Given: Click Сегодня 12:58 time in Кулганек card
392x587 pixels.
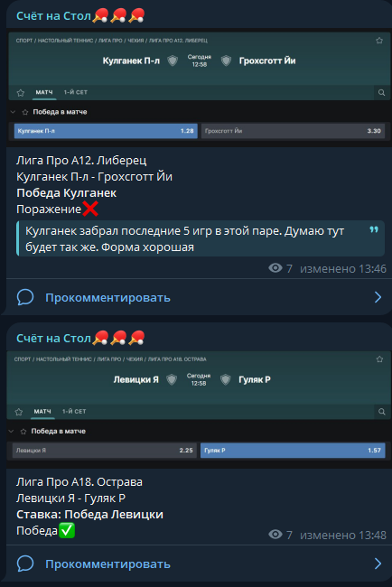Looking at the screenshot, I should [x=200, y=61].
